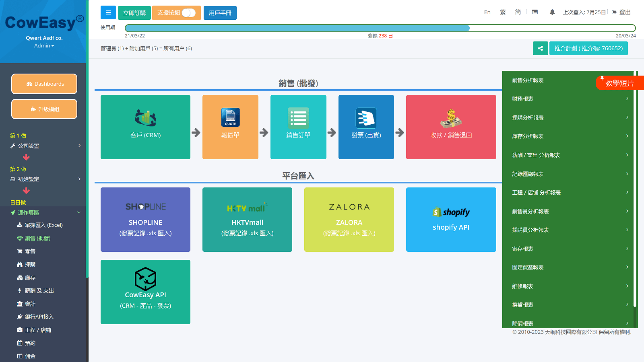Open the SHOPLINE invoice import tile
The image size is (644, 362).
(145, 220)
